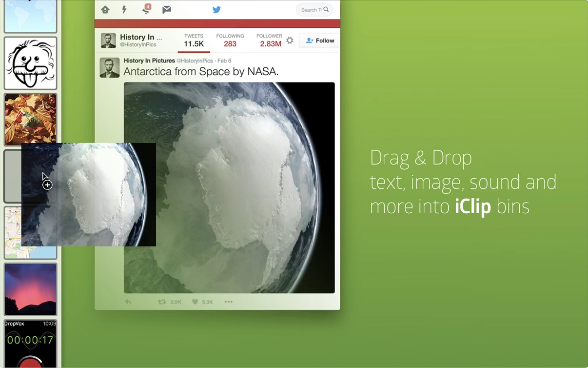
Task: Open the Followers 2.83M tab
Action: click(270, 41)
